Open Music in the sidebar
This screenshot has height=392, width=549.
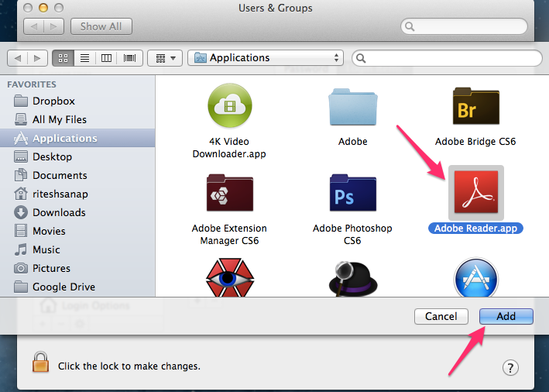[77, 249]
